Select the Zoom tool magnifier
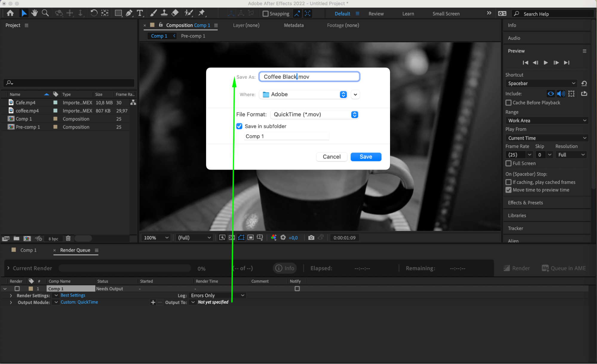 pos(45,13)
